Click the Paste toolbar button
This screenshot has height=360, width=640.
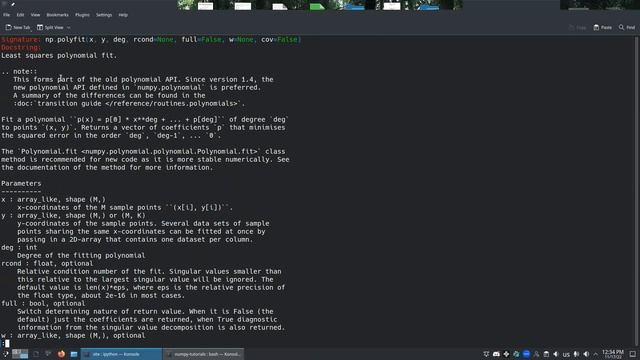[603, 27]
